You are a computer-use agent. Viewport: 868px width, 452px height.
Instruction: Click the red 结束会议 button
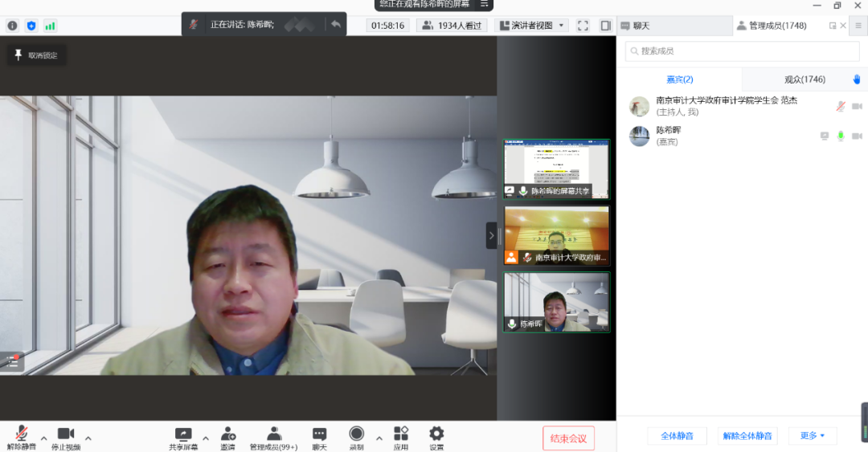pyautogui.click(x=568, y=438)
